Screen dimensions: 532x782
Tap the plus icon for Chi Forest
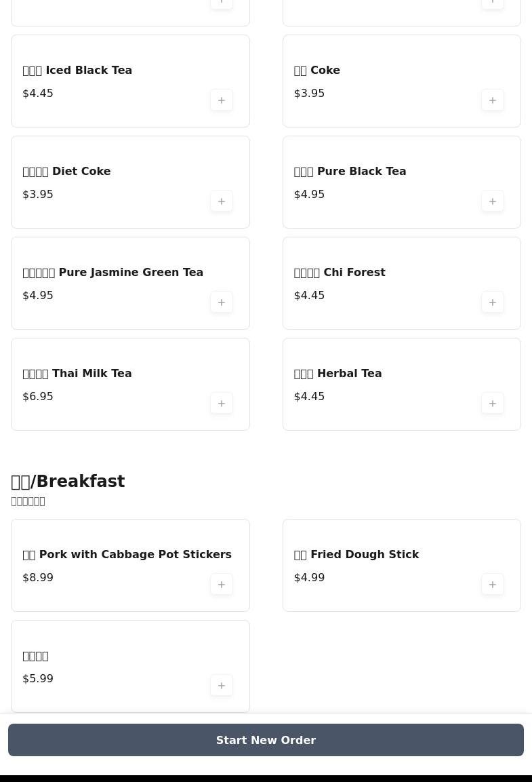493,302
